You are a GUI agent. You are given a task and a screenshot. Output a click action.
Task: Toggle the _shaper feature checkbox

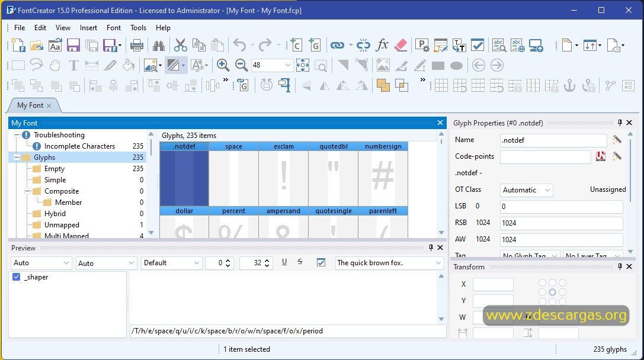pyautogui.click(x=17, y=277)
